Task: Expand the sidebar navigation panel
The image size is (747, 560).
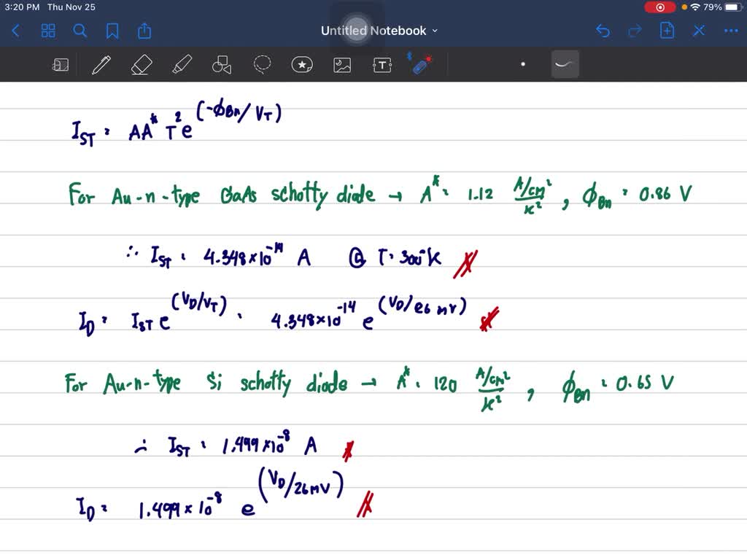Action: click(61, 64)
